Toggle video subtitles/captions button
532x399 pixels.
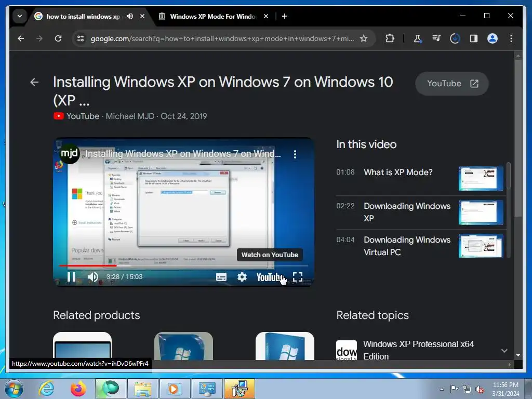click(221, 277)
